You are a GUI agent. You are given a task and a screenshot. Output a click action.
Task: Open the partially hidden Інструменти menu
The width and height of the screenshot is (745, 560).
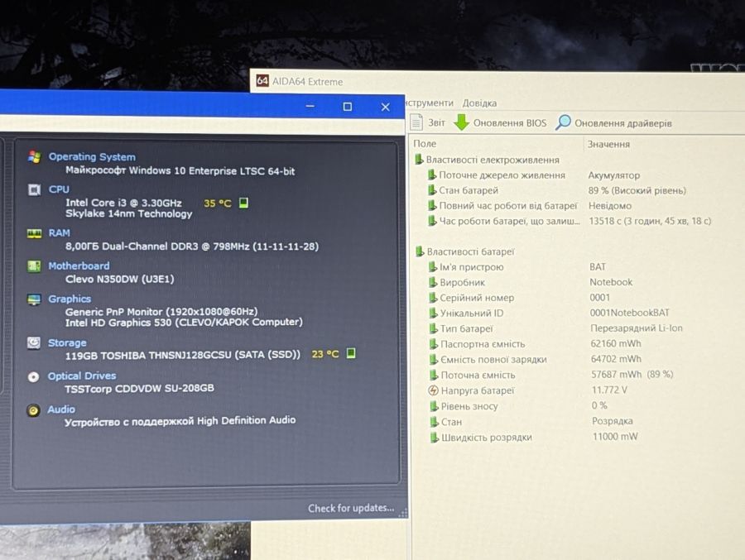430,103
